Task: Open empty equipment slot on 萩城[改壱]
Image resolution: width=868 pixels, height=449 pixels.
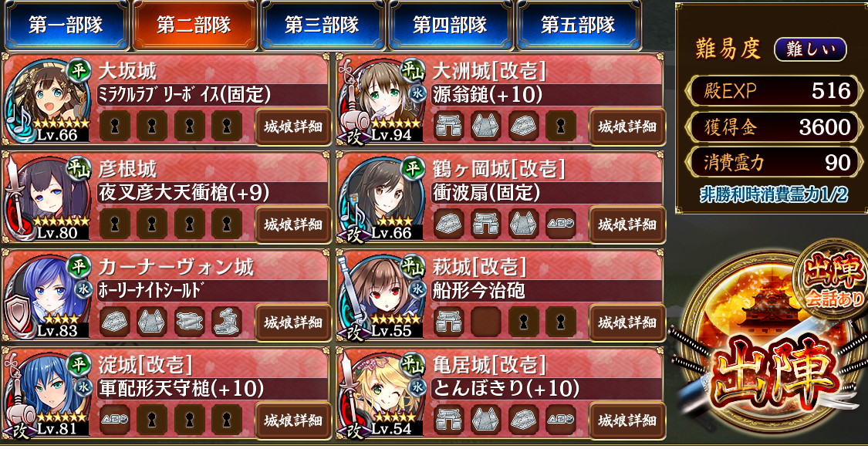Action: pos(485,322)
